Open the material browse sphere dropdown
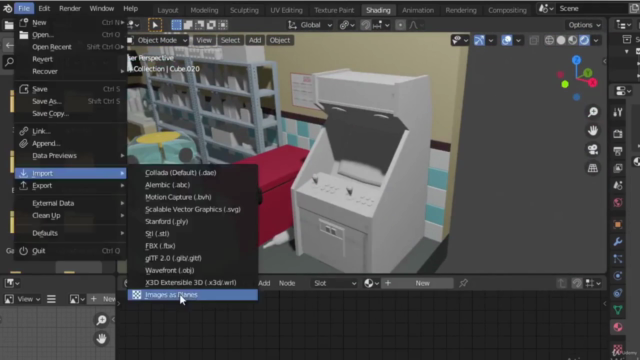 [371, 283]
